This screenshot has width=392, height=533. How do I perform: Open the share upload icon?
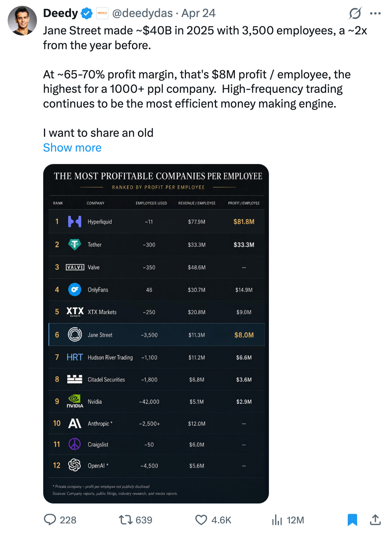(375, 519)
